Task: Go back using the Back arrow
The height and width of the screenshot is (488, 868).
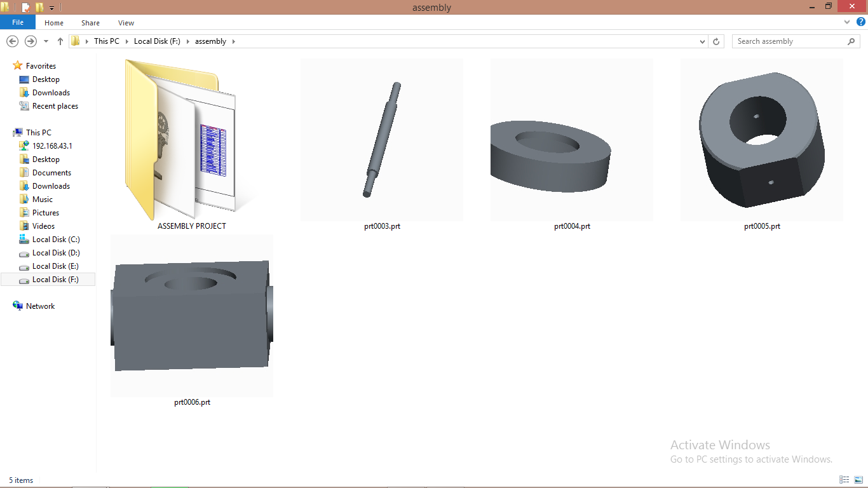Action: coord(12,41)
